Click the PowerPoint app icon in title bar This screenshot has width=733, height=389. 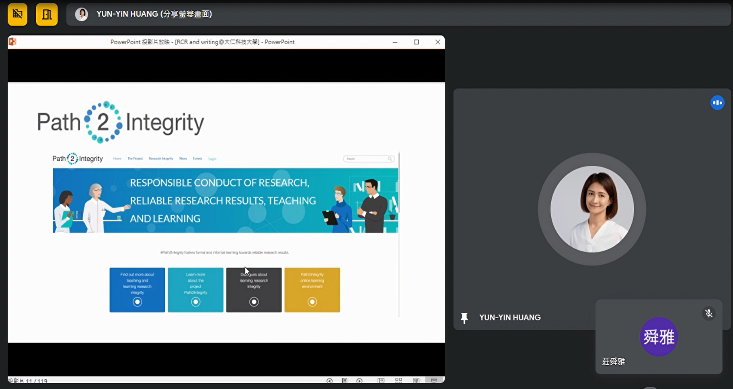pos(13,42)
